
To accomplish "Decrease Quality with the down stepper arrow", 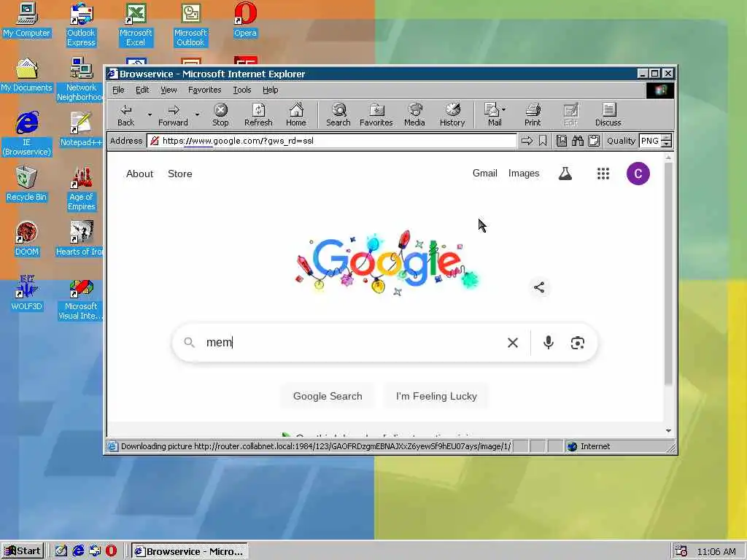I will pos(667,144).
